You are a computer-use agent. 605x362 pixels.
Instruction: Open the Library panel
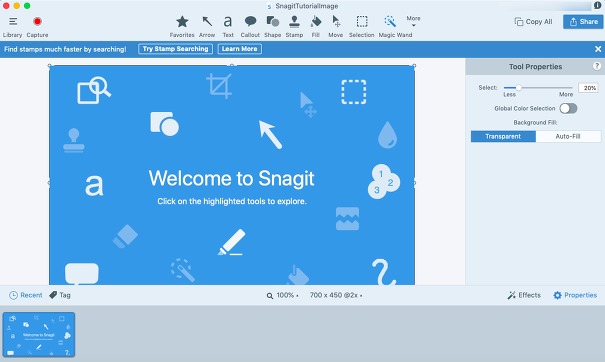[x=12, y=26]
